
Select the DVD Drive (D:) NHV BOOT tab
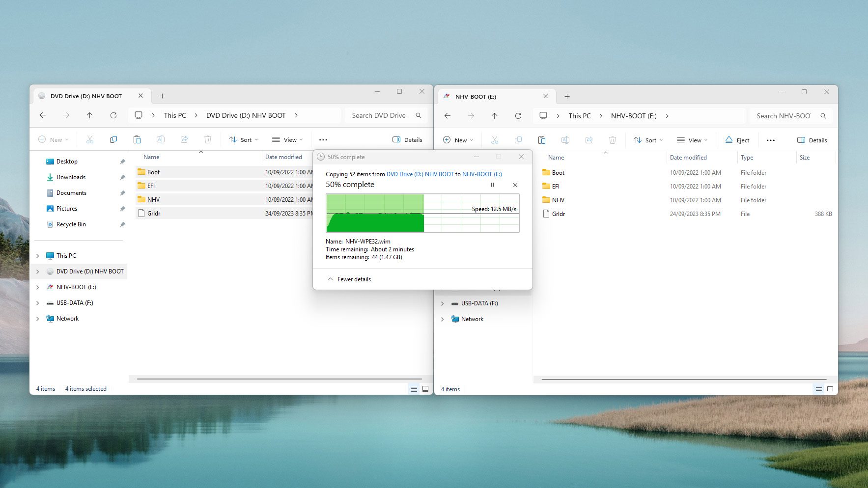pyautogui.click(x=86, y=96)
